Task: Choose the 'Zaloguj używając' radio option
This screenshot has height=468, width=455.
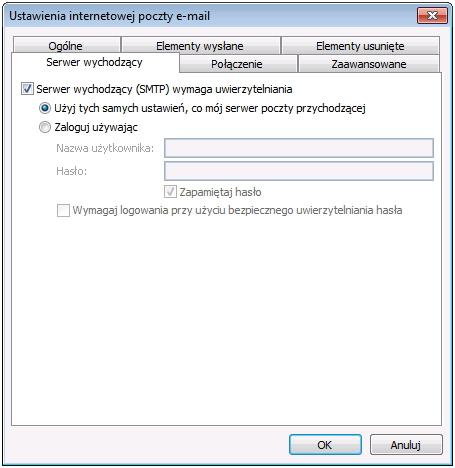Action: pyautogui.click(x=45, y=127)
